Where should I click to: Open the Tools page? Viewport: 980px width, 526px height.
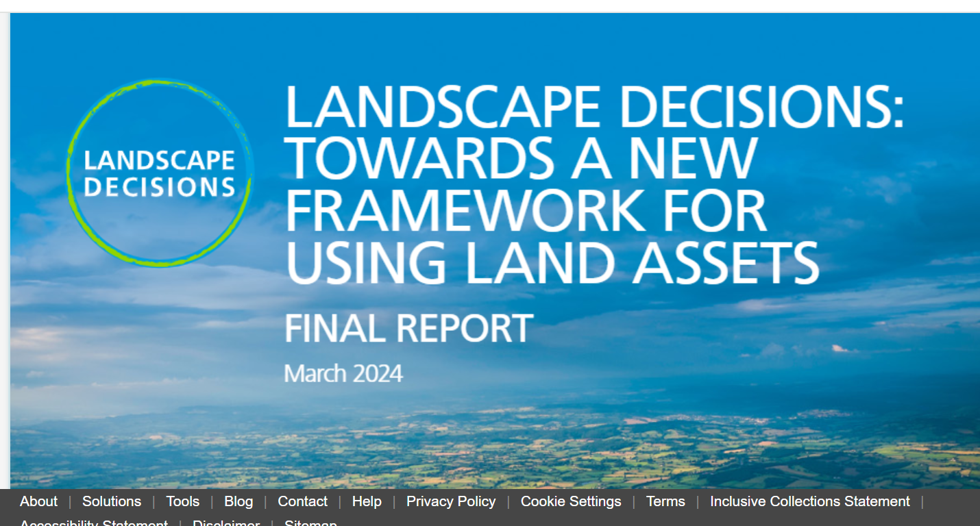(x=182, y=501)
